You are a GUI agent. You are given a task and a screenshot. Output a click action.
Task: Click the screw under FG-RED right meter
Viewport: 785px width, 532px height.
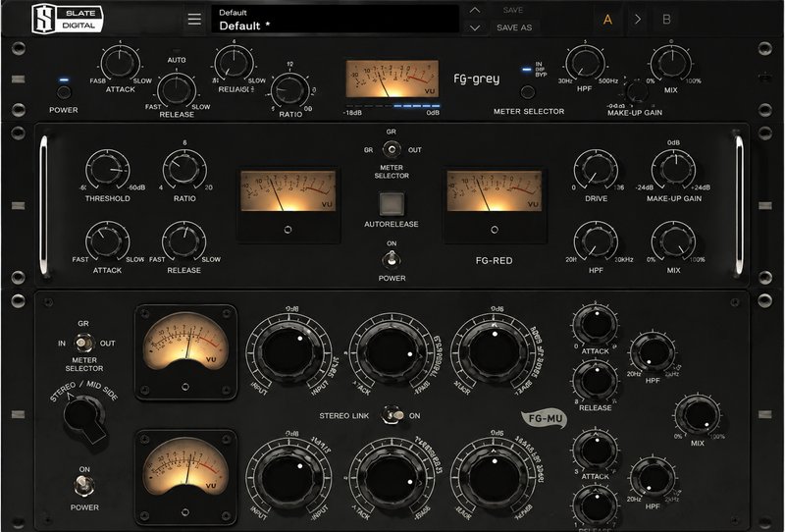495,230
